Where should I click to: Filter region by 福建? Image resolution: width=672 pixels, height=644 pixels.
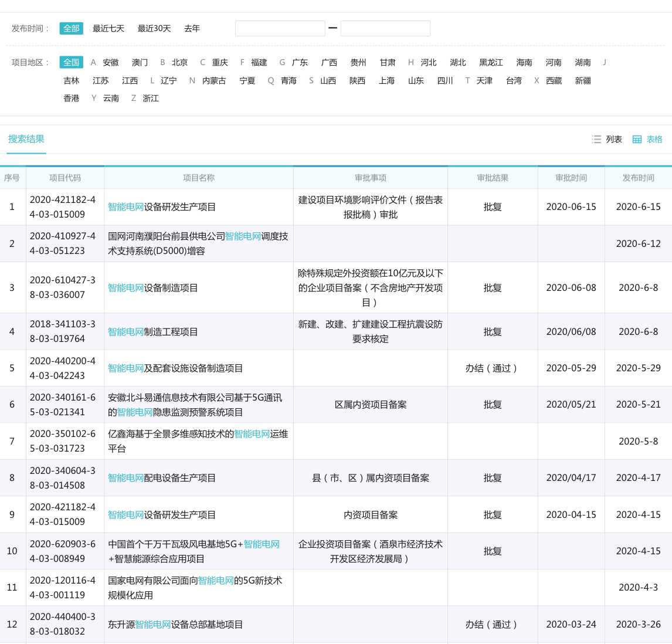pos(259,63)
